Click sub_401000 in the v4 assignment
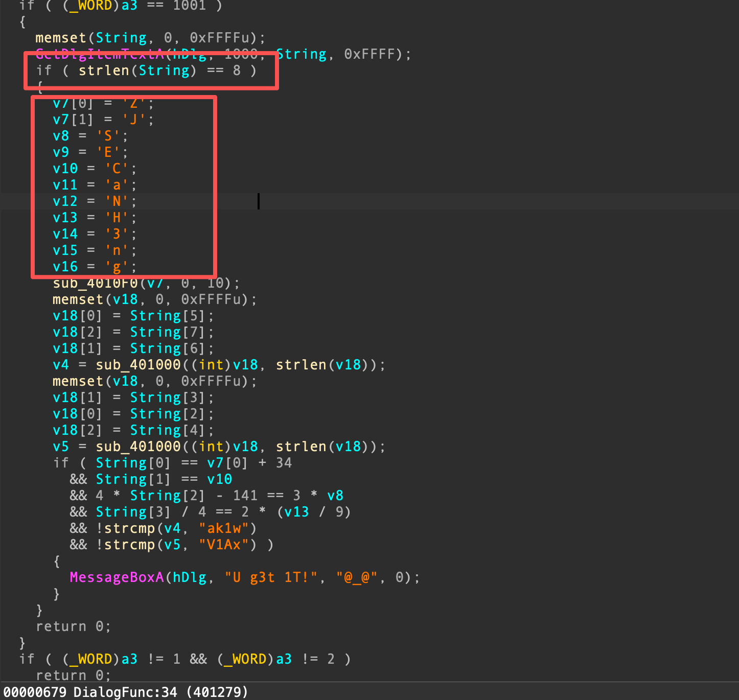 click(138, 365)
